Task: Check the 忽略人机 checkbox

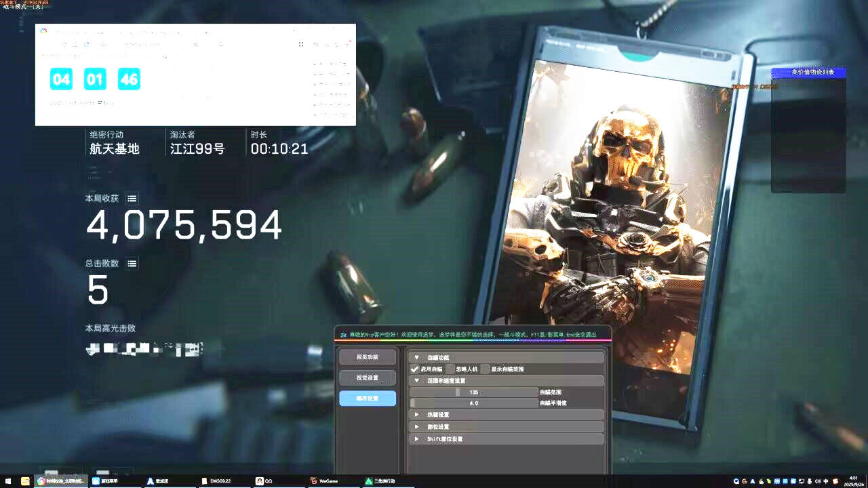Action: [x=450, y=369]
